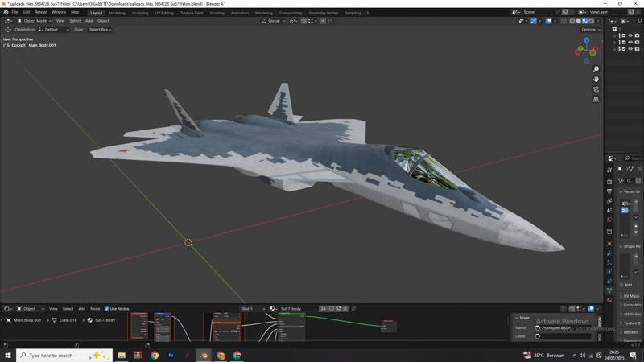
Task: Click Windows Start button
Action: tap(7, 356)
